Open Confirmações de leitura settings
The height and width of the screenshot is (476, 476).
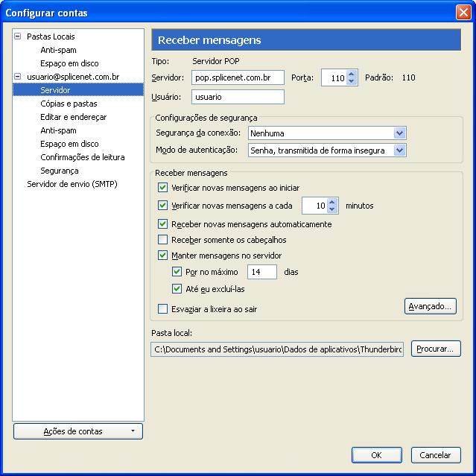[83, 157]
